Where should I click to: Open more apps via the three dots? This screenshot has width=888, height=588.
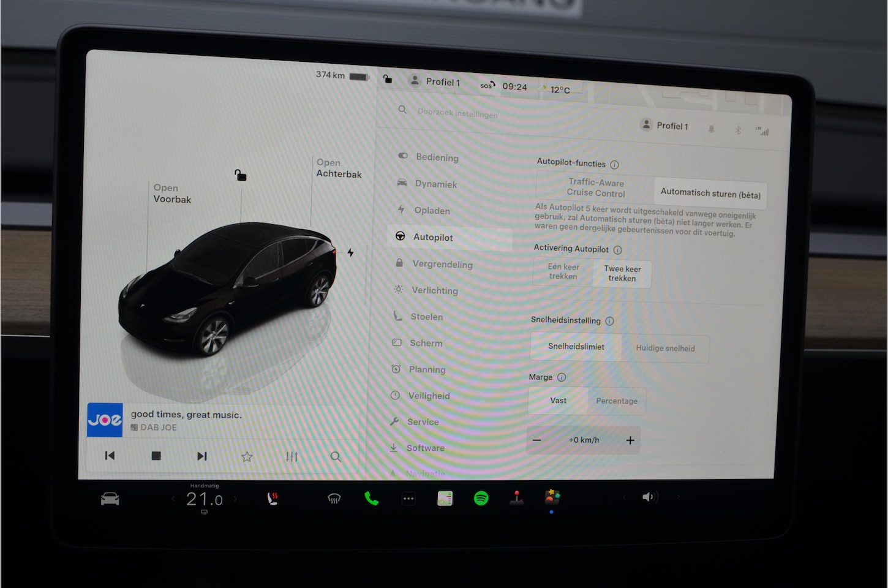[408, 499]
